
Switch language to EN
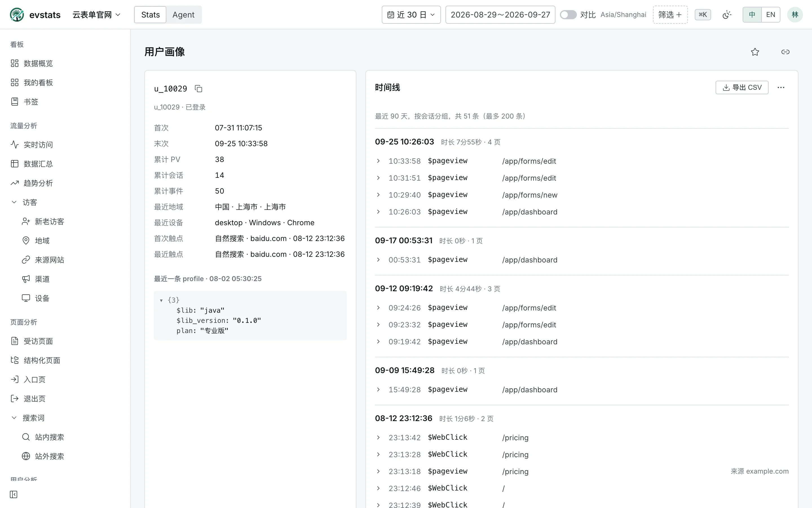tap(771, 15)
